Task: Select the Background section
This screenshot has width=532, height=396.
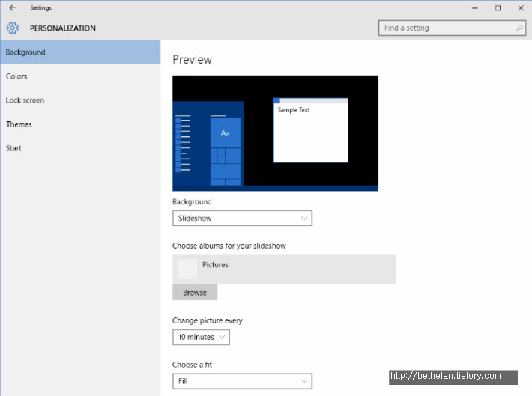Action: [80, 52]
